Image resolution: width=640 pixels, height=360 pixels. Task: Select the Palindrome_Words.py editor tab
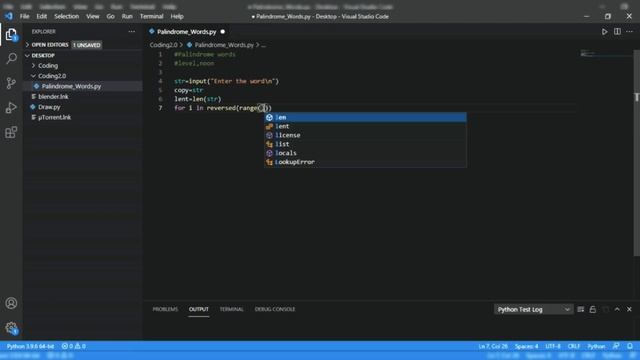coord(187,31)
